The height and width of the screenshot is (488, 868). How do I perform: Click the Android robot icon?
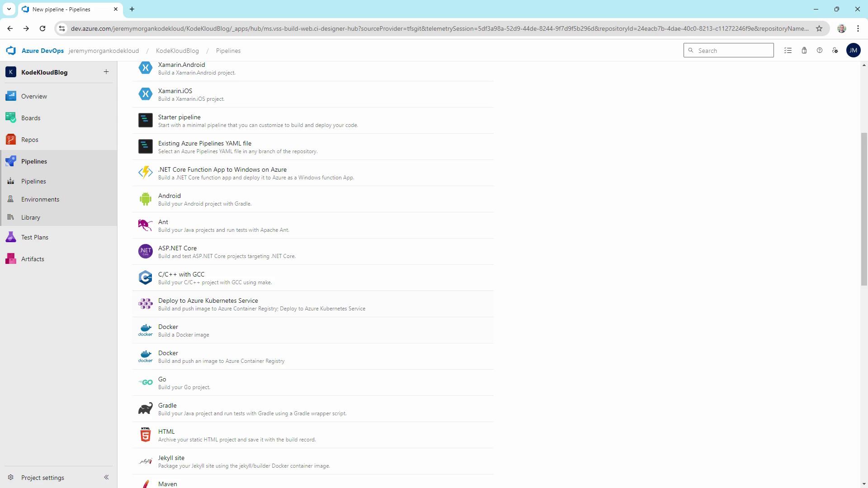point(145,199)
